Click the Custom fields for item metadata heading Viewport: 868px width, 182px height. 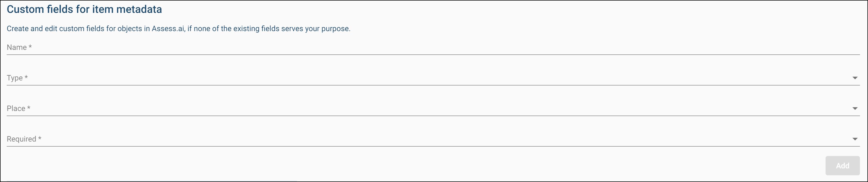(84, 9)
